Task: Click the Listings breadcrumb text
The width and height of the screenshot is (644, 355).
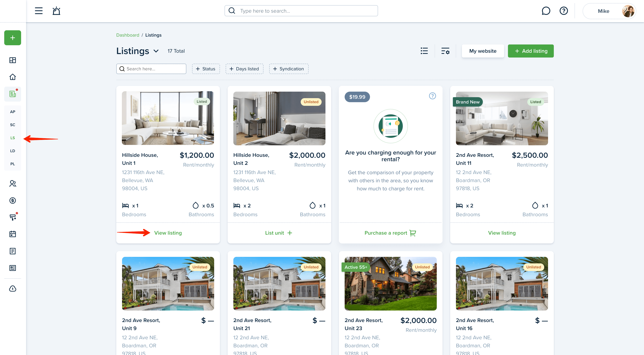Action: tap(153, 35)
